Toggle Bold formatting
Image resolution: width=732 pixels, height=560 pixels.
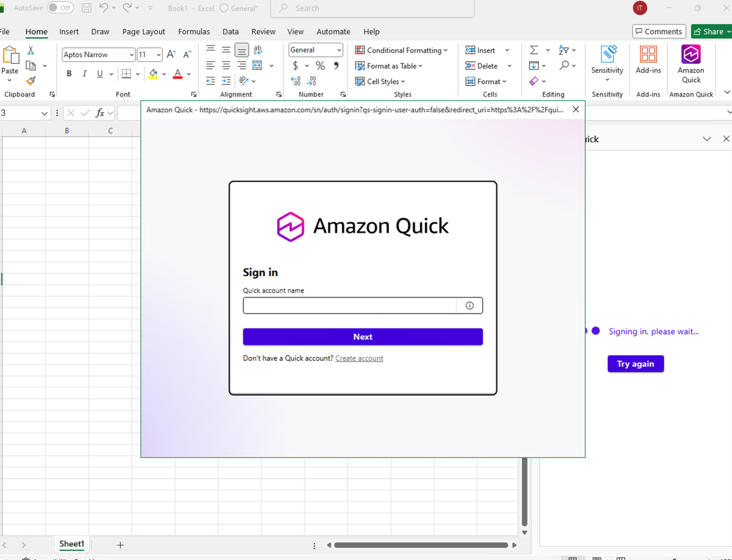[x=69, y=74]
